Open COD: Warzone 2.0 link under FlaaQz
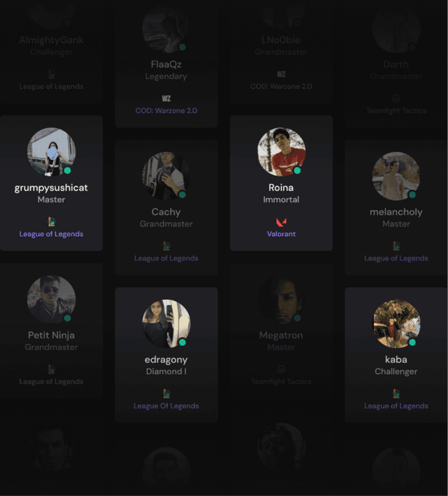This screenshot has height=496, width=448. 167,111
